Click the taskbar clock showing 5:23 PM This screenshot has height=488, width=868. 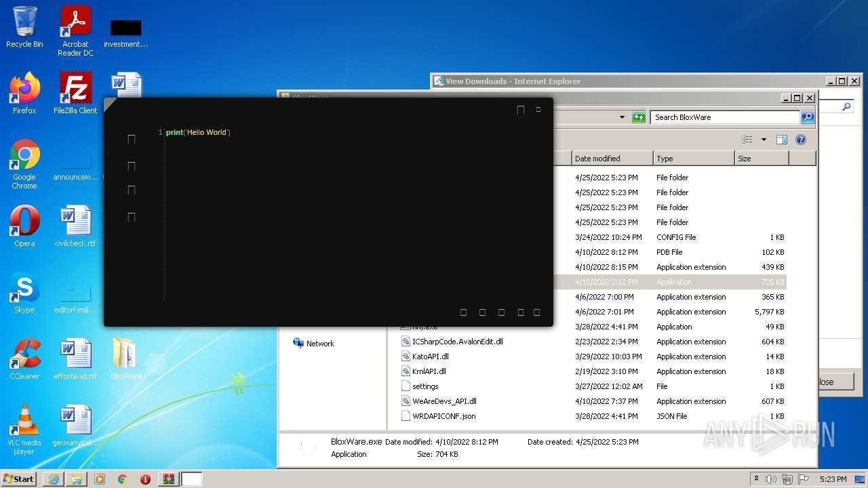[x=833, y=479]
